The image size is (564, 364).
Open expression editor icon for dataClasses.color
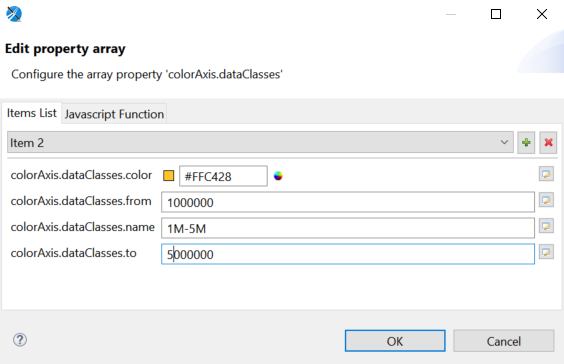546,174
